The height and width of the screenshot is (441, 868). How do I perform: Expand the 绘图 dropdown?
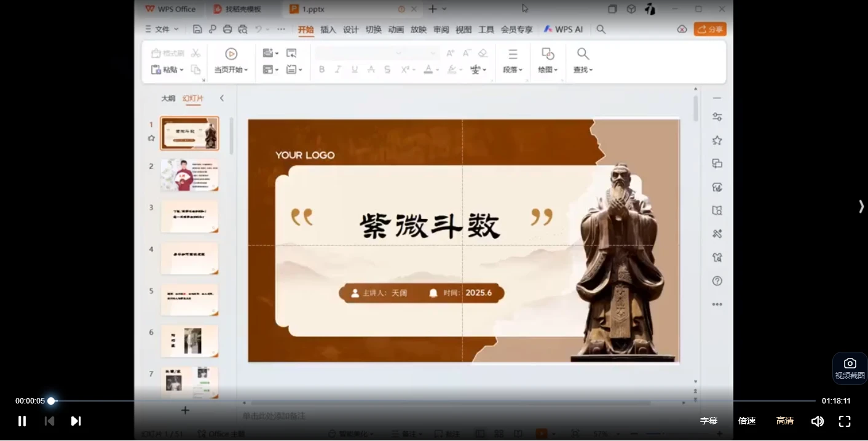coord(556,70)
